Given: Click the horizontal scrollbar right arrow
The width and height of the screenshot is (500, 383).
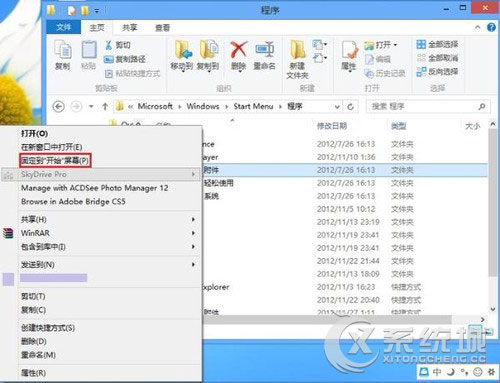Looking at the screenshot, I should tap(482, 319).
